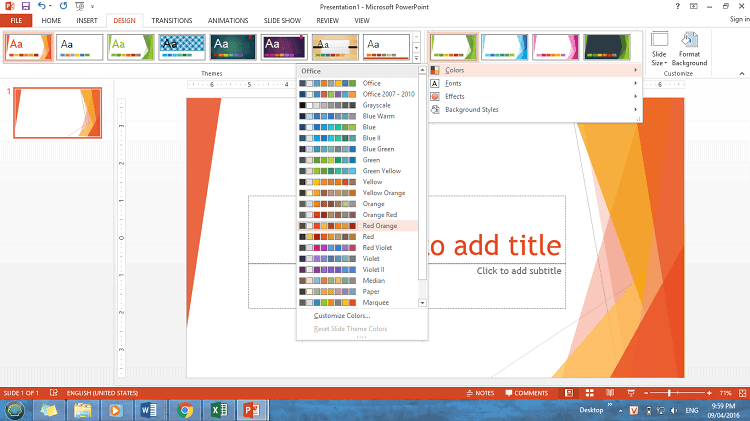Select the Grayscale color scheme

pyautogui.click(x=357, y=105)
